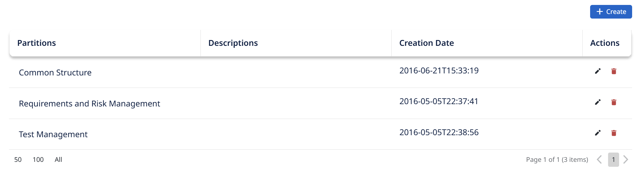644x172 pixels.
Task: Sort by the Partitions column header
Action: click(x=37, y=43)
